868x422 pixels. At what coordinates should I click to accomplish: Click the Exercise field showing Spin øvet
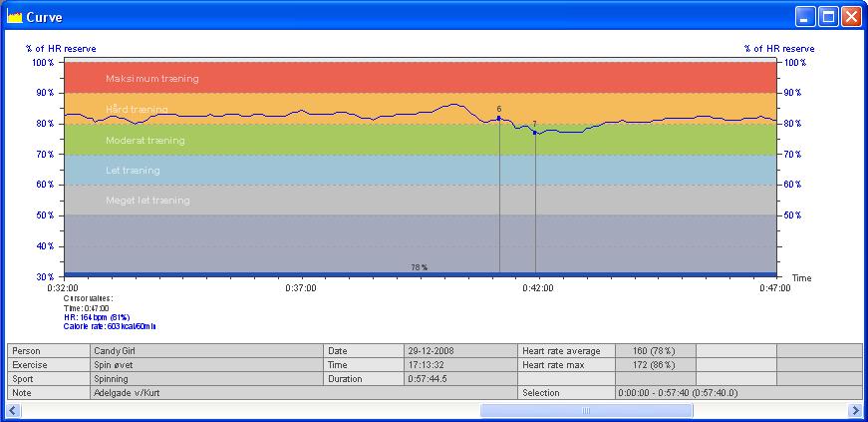(206, 365)
